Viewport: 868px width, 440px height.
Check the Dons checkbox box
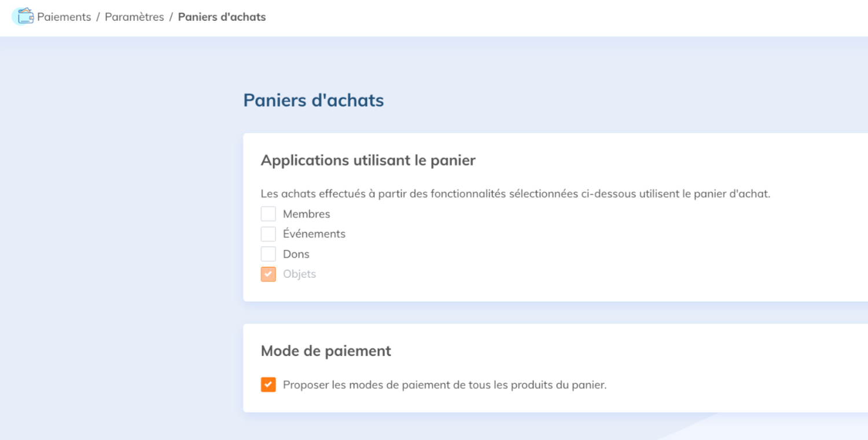pos(268,254)
